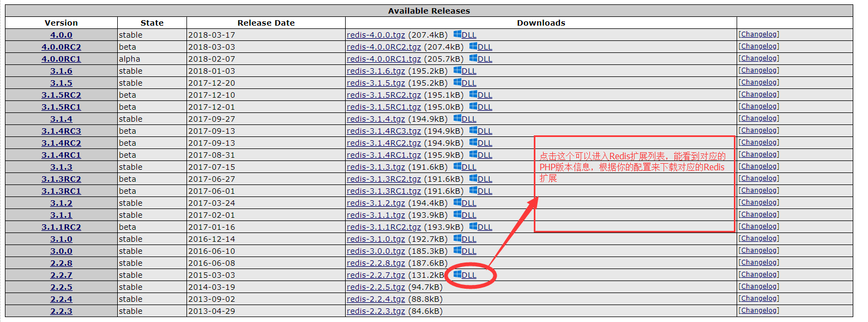Open version 3.1.6 release page
This screenshot has height=322, width=868.
61,71
